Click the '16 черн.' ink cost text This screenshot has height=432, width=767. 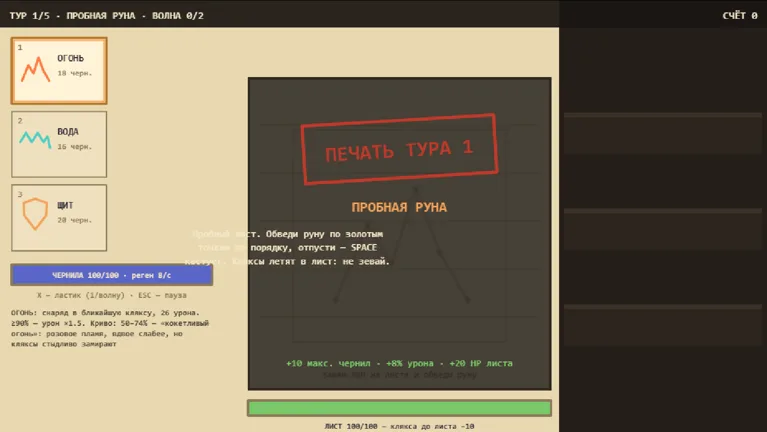pos(75,146)
